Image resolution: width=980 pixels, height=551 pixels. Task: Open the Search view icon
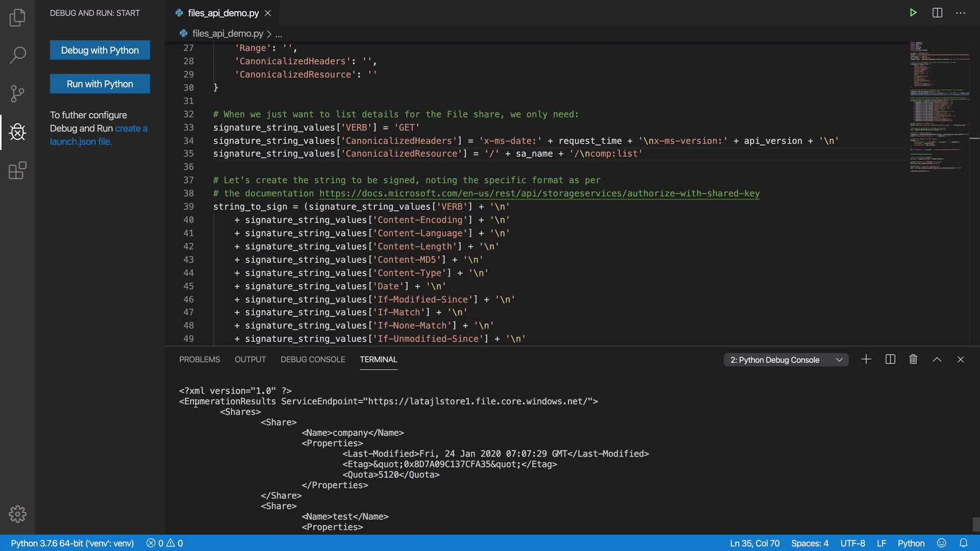17,55
